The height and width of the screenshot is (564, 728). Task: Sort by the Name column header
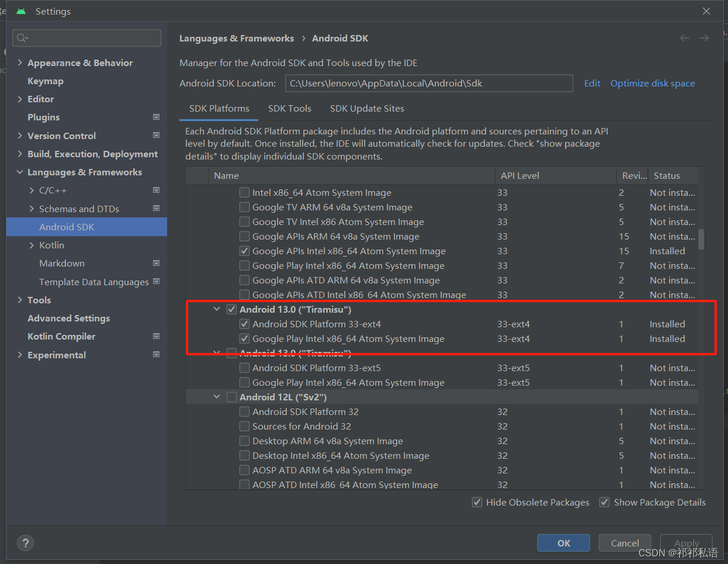click(352, 175)
